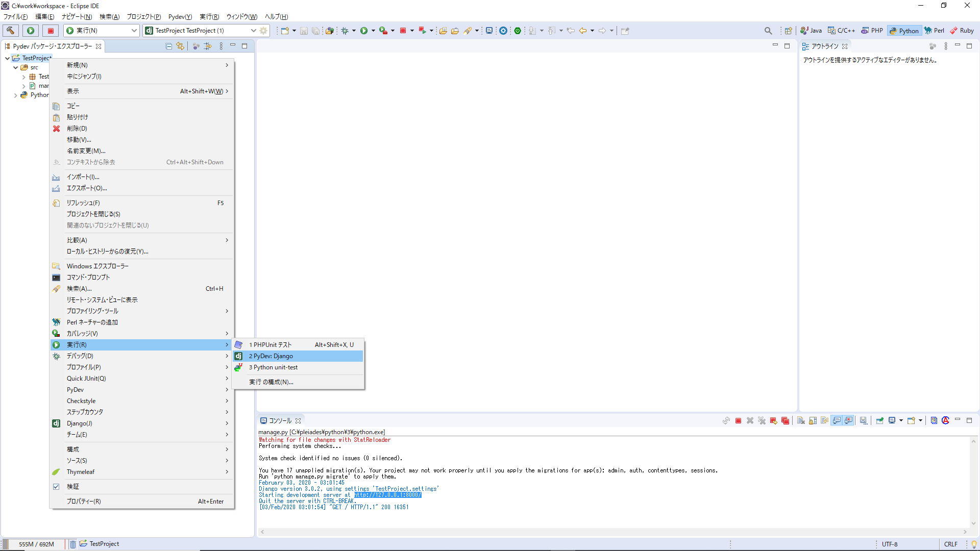Run '2 PyDev: Django' from the submenu
980x551 pixels.
pos(271,356)
